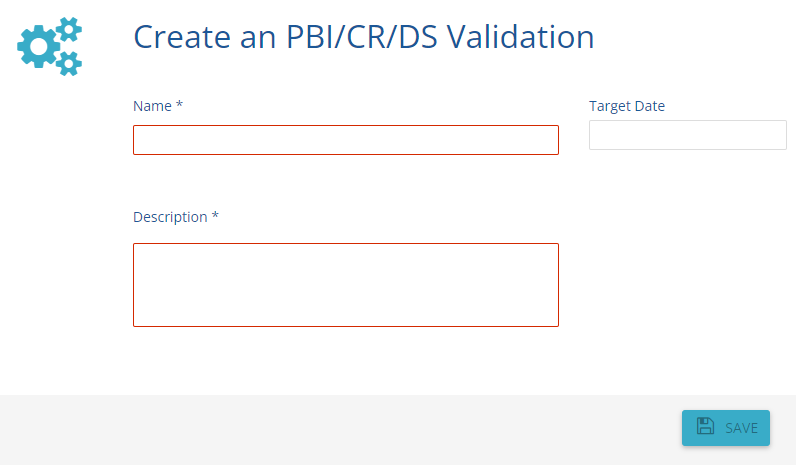Viewport: 796px width, 465px height.
Task: Click the small bottom-right gear cog
Action: [68, 63]
